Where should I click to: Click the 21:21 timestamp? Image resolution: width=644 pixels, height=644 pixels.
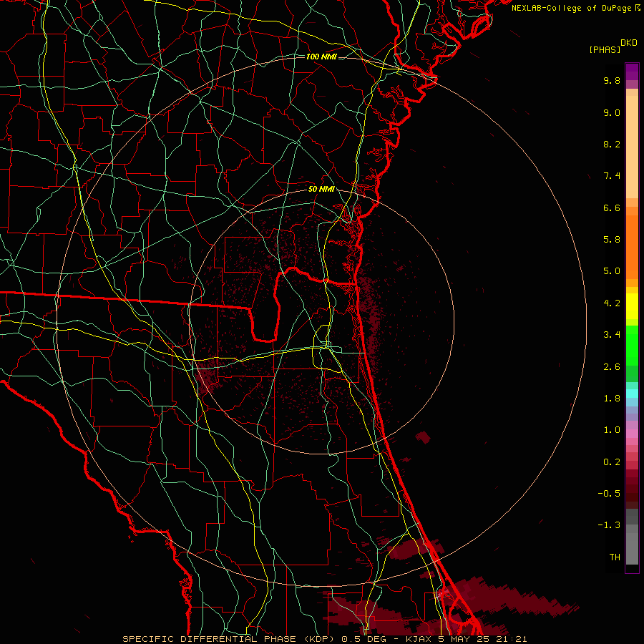coord(513,639)
